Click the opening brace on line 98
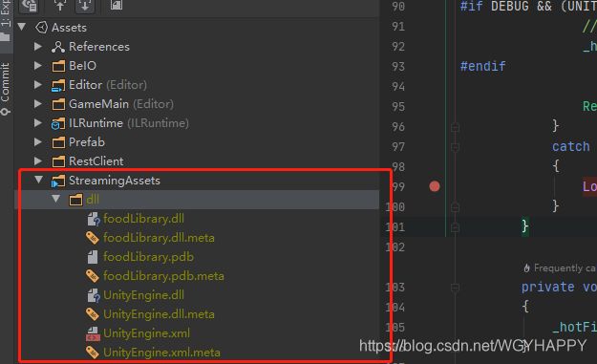The height and width of the screenshot is (364, 597). click(x=556, y=165)
